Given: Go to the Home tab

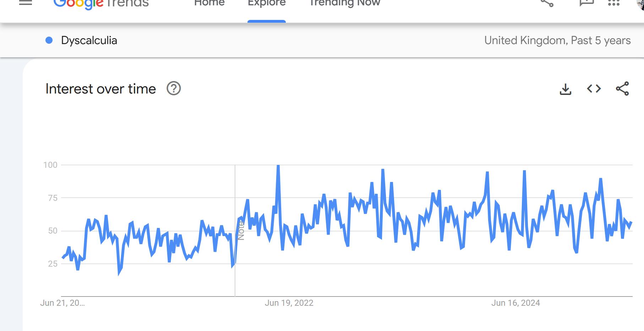Looking at the screenshot, I should [x=209, y=4].
